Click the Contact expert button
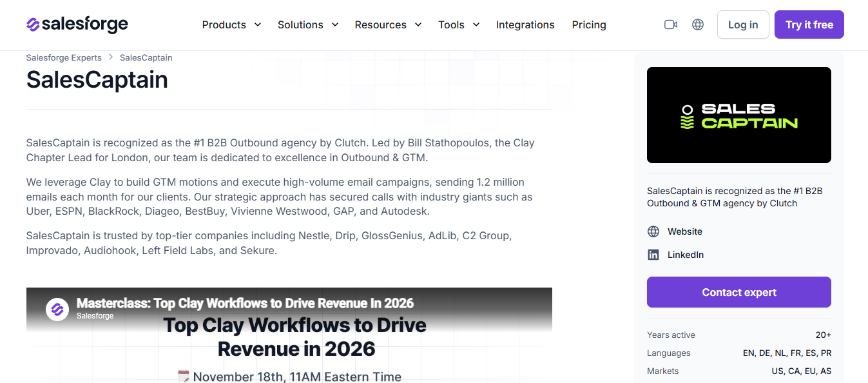The width and height of the screenshot is (868, 383). pyautogui.click(x=739, y=292)
